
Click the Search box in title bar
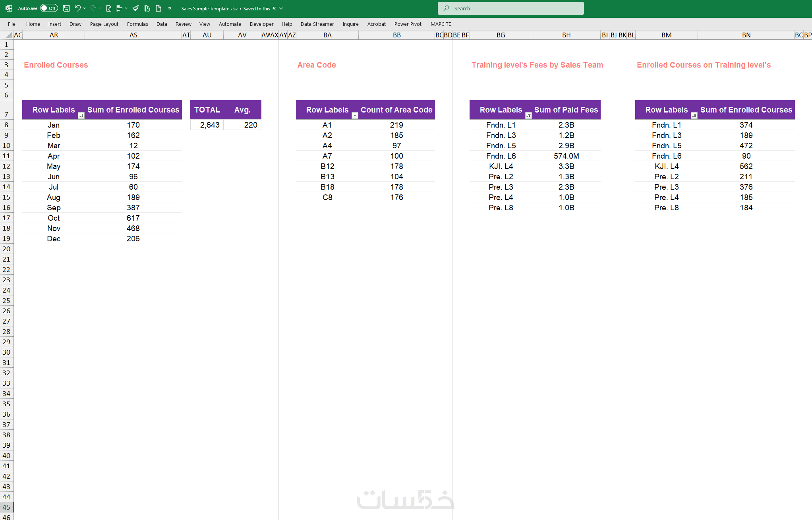(510, 8)
